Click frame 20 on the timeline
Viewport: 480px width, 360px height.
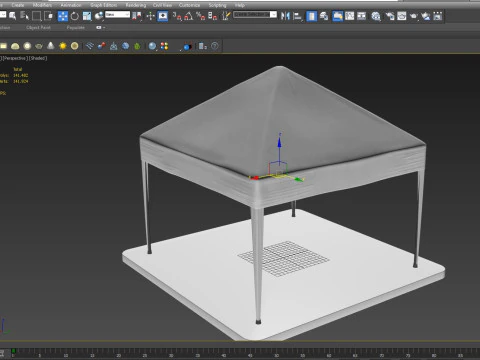click(118, 355)
